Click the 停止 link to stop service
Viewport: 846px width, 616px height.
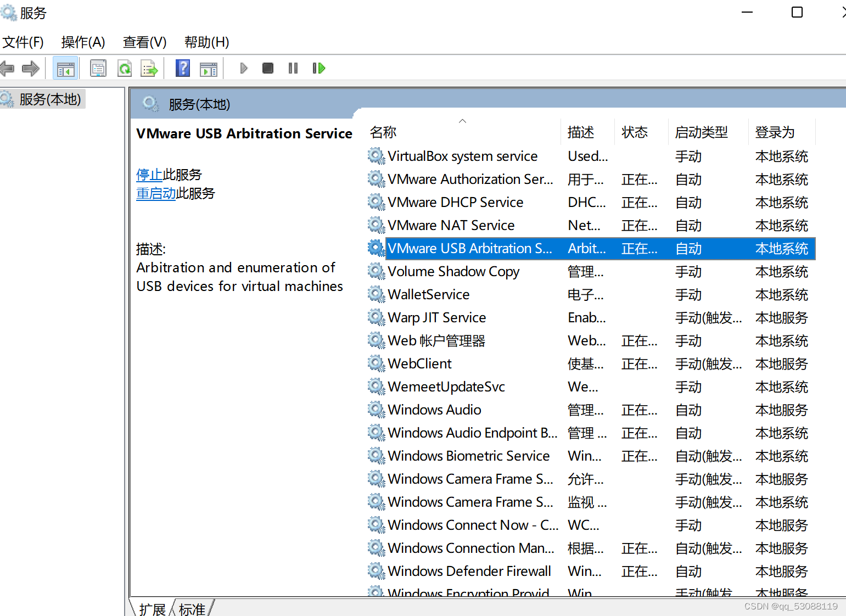(149, 175)
